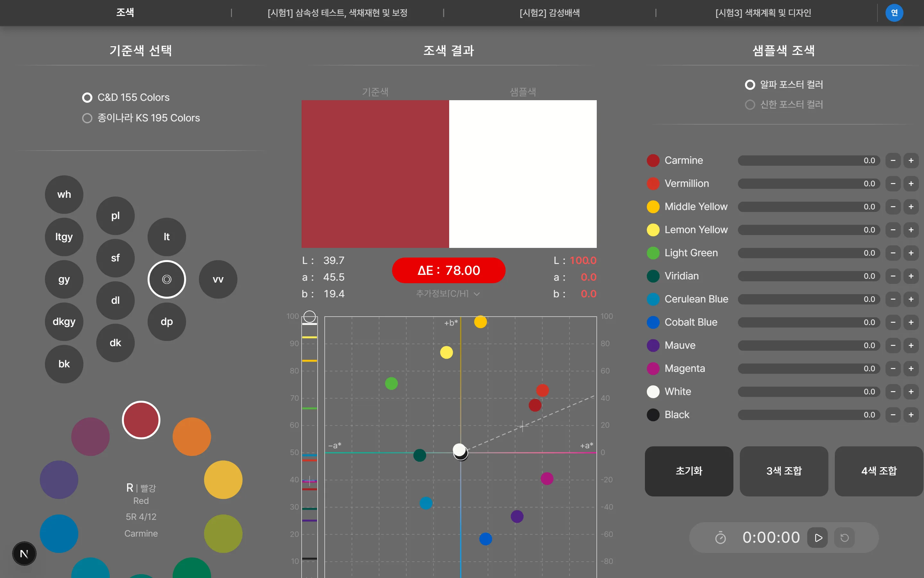
Task: Open the blue user profile avatar
Action: (894, 13)
